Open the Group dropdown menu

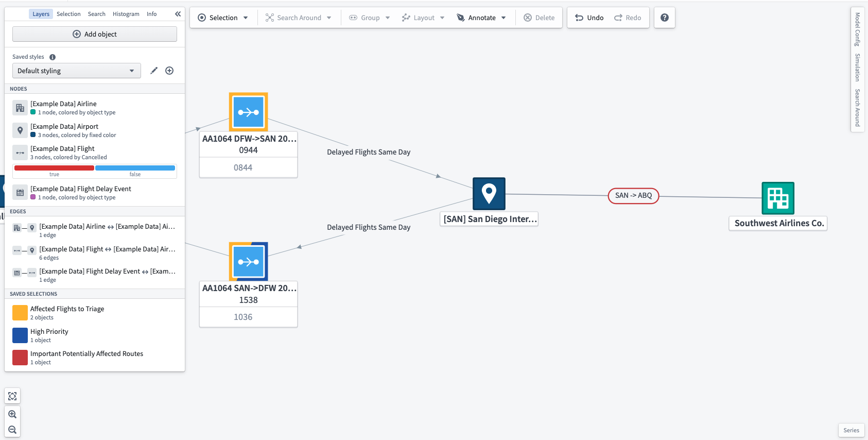click(370, 18)
